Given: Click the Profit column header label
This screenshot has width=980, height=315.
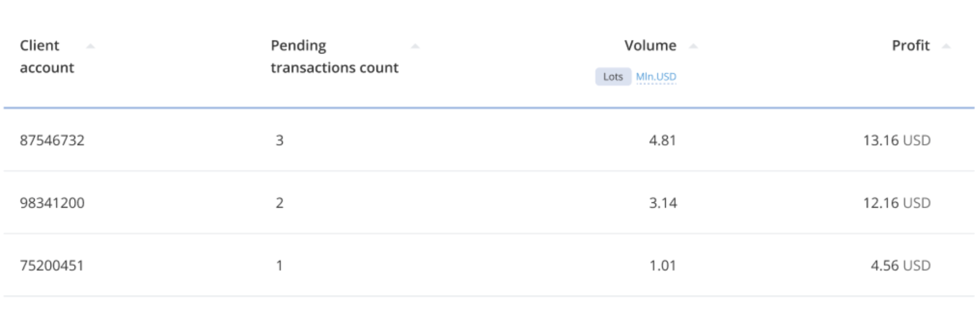Looking at the screenshot, I should pyautogui.click(x=911, y=46).
